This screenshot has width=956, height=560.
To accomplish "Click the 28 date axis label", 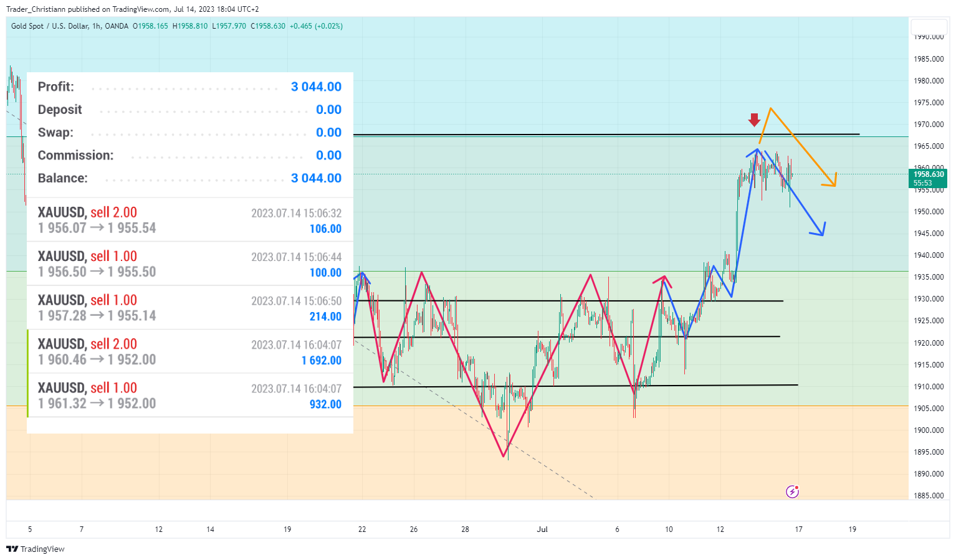I will tap(465, 529).
